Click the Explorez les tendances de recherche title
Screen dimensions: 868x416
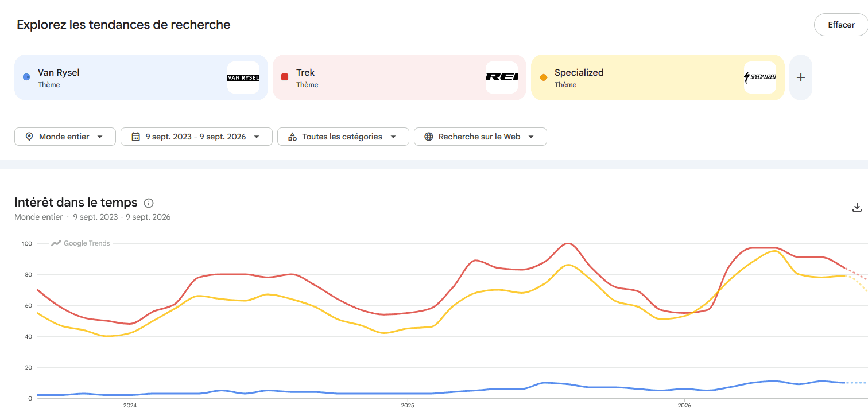click(123, 25)
